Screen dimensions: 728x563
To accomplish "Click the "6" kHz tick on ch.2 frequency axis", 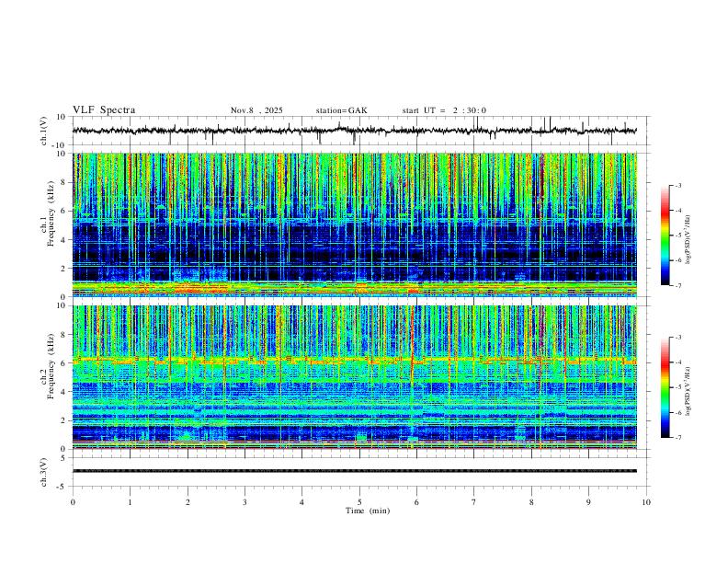I will (x=64, y=363).
